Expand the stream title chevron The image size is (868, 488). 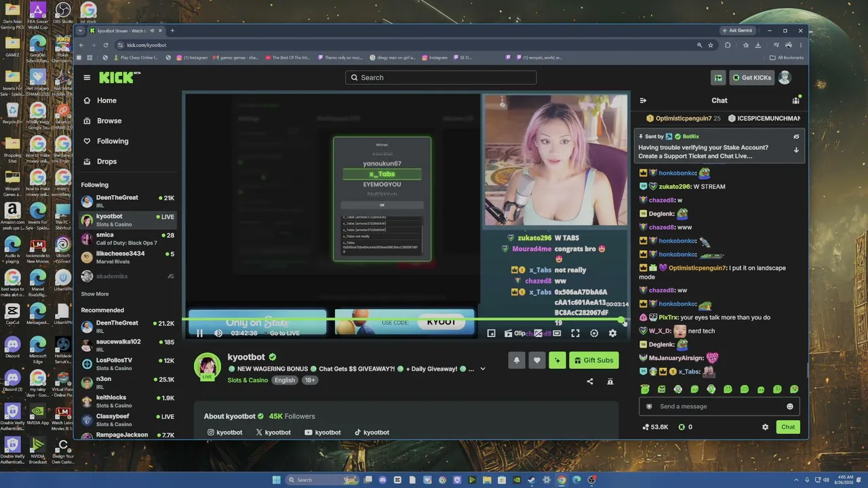[x=483, y=369]
